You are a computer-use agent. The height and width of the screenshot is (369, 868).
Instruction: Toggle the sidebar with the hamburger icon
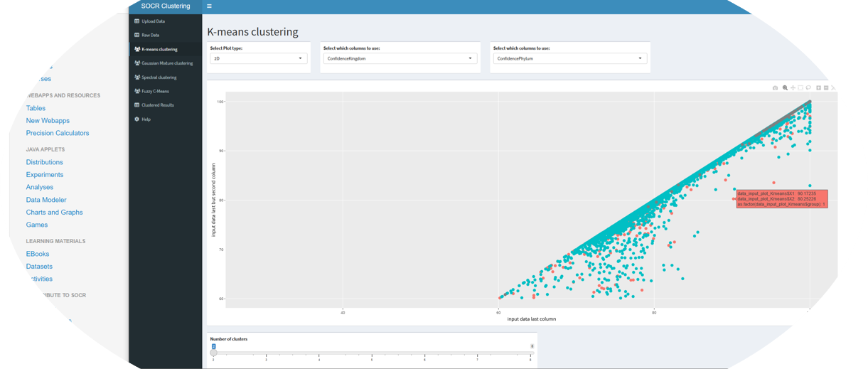click(x=209, y=6)
